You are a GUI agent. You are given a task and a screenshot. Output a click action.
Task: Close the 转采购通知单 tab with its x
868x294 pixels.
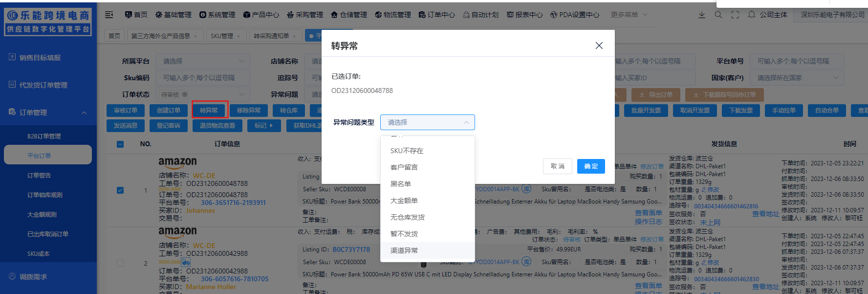294,36
